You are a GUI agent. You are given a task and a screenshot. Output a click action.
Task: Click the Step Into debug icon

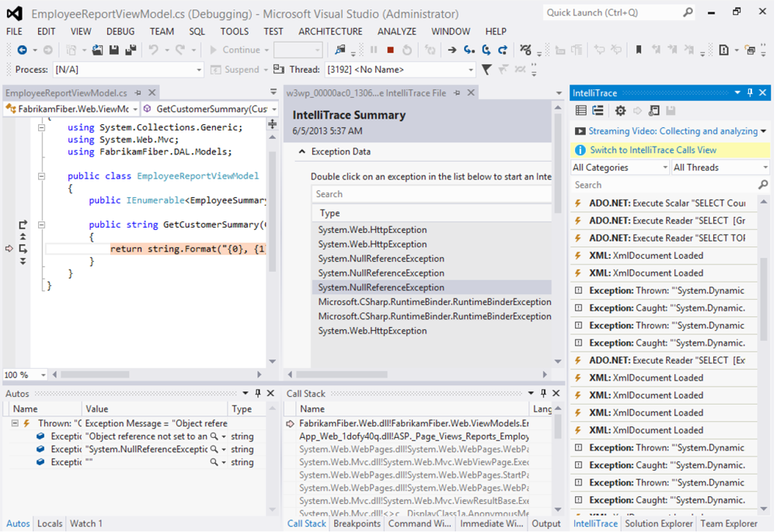pyautogui.click(x=469, y=50)
